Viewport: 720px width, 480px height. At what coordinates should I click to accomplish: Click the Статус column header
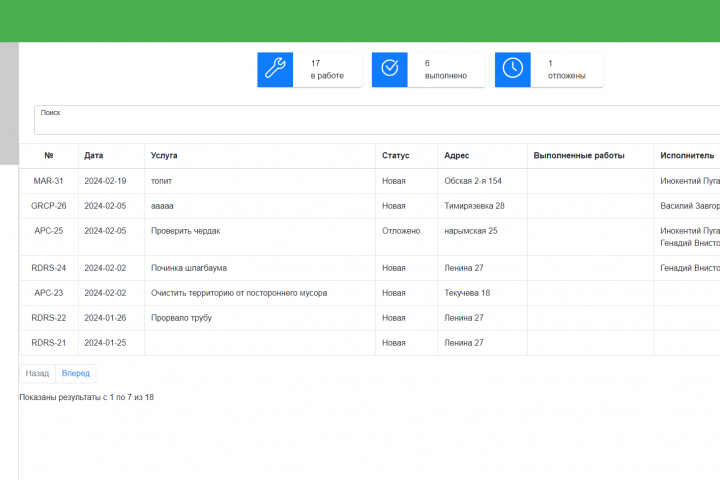click(x=395, y=156)
